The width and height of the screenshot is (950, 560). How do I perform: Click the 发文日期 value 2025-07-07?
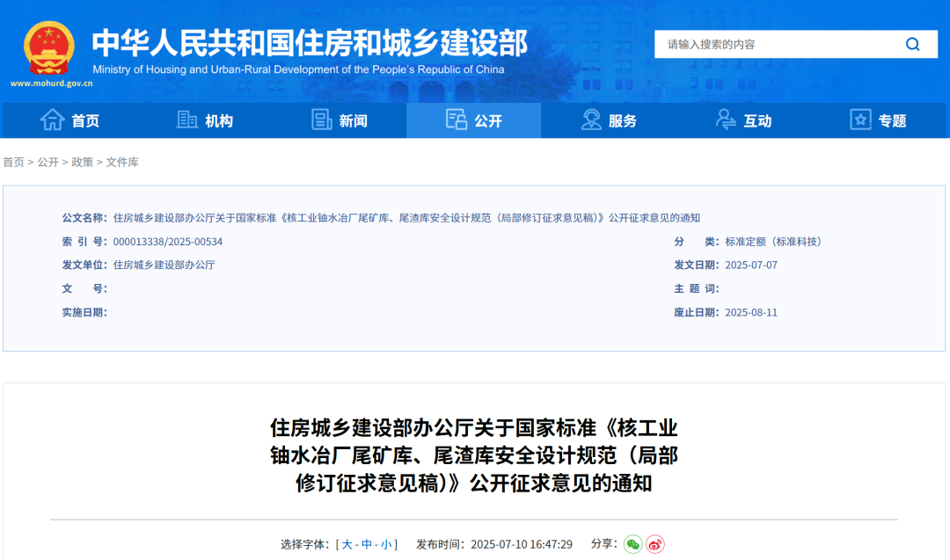[x=751, y=265]
